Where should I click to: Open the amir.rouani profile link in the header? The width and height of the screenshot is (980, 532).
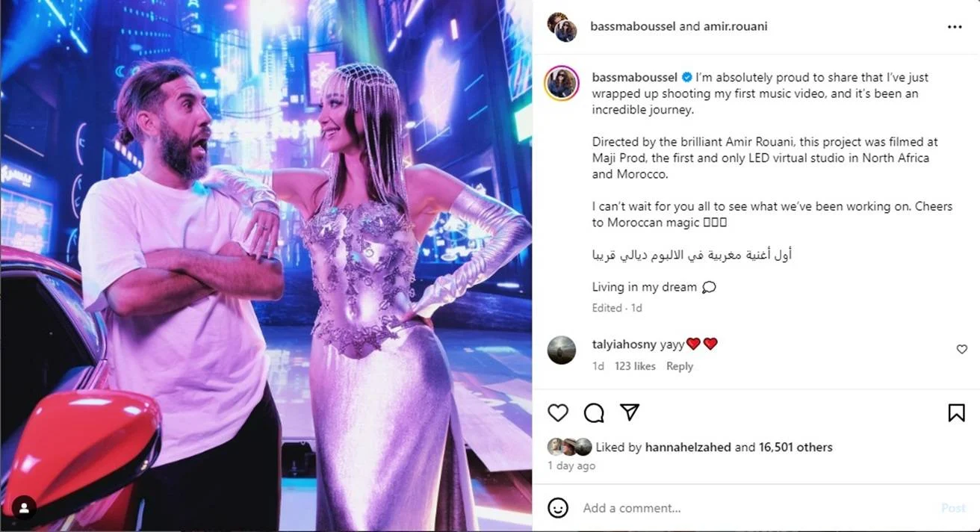(735, 26)
